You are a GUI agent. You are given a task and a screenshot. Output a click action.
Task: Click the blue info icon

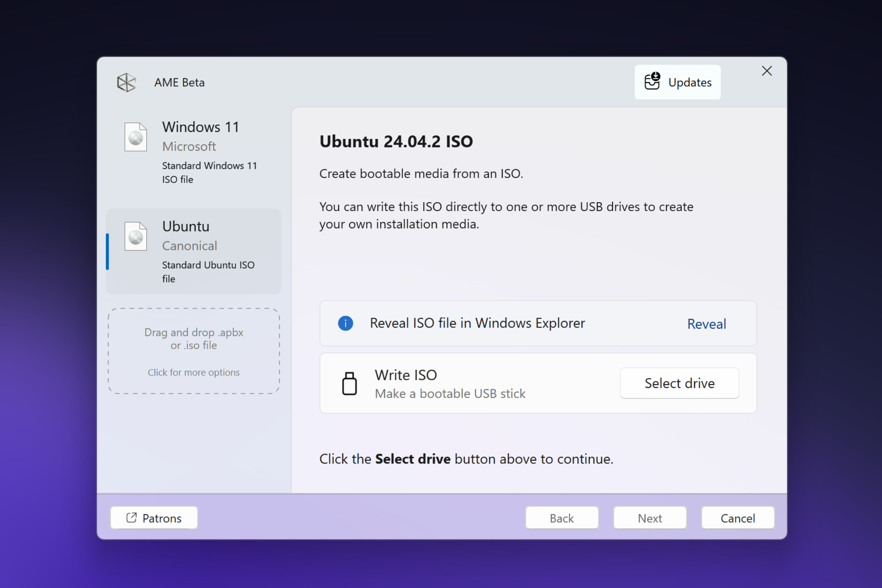[x=345, y=323]
